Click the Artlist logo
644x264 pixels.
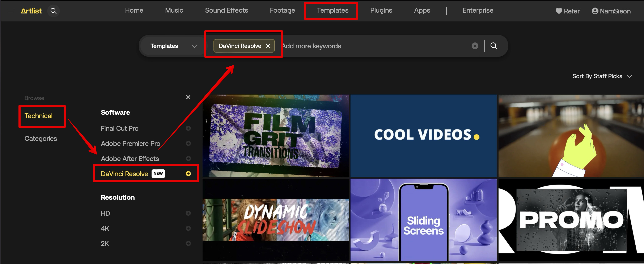pos(31,11)
